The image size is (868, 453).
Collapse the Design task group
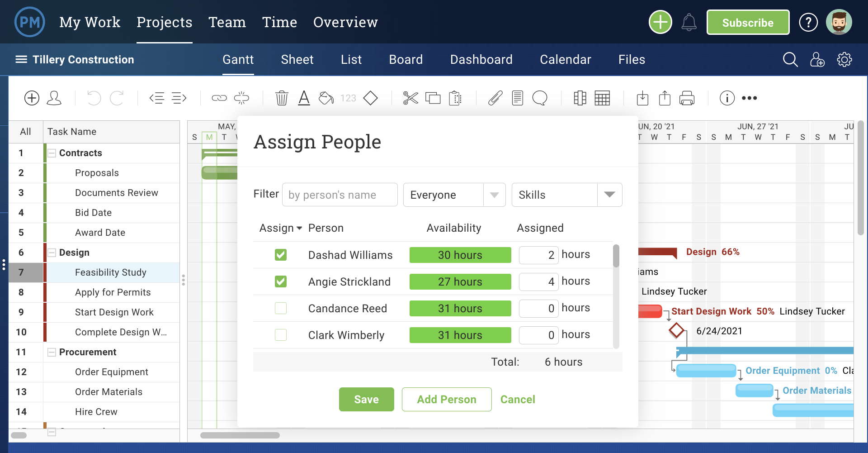coord(52,253)
